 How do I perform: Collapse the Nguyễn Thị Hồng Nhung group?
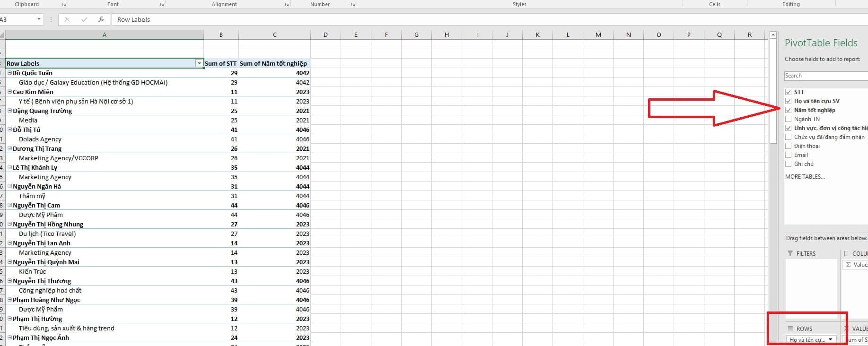tap(9, 224)
